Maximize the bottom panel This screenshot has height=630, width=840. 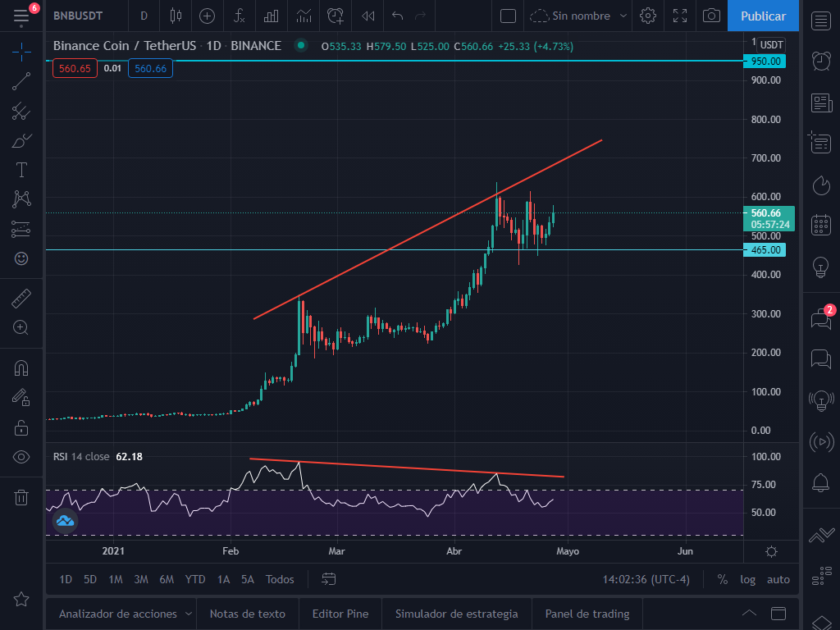click(x=778, y=614)
